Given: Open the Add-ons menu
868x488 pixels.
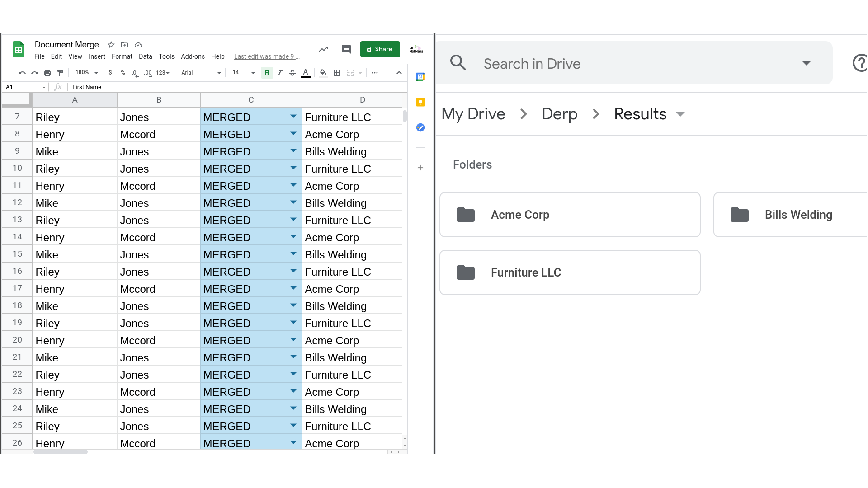Looking at the screenshot, I should pyautogui.click(x=193, y=56).
